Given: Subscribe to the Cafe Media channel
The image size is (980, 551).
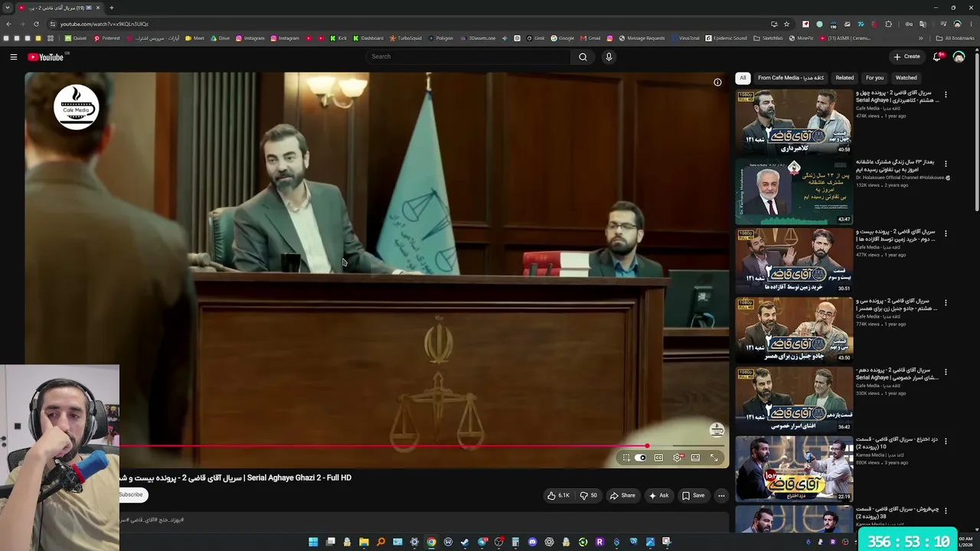Looking at the screenshot, I should (x=131, y=494).
